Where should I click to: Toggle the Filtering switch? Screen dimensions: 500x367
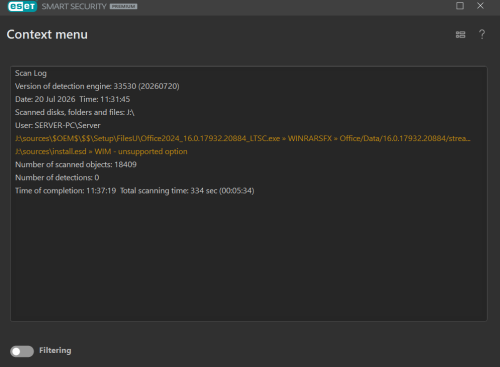22,351
